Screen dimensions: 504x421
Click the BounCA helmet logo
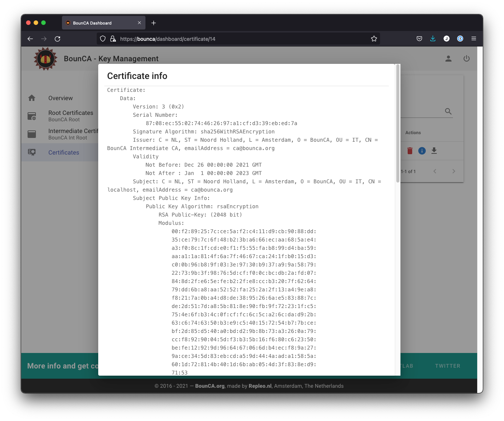click(46, 59)
